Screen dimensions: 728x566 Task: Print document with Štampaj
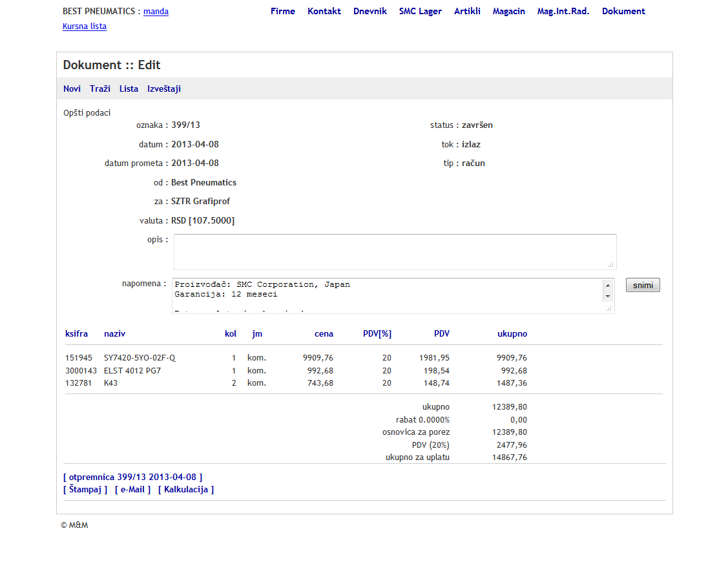pos(85,489)
